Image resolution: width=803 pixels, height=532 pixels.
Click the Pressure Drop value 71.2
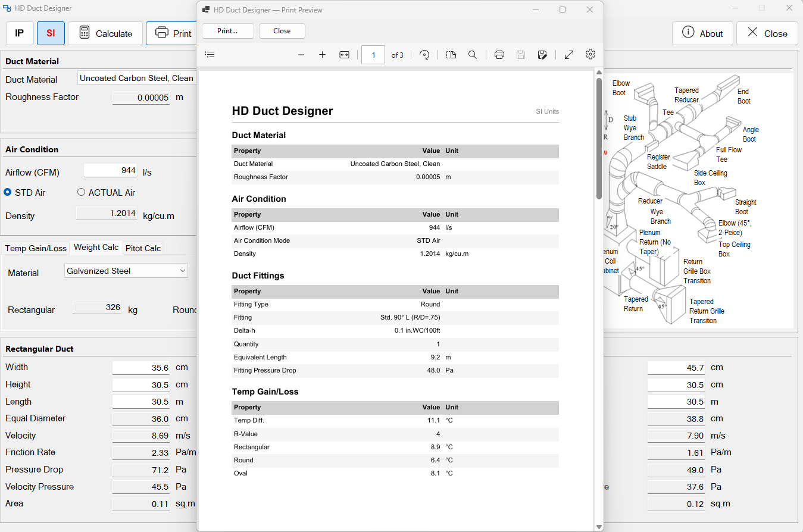[141, 470]
